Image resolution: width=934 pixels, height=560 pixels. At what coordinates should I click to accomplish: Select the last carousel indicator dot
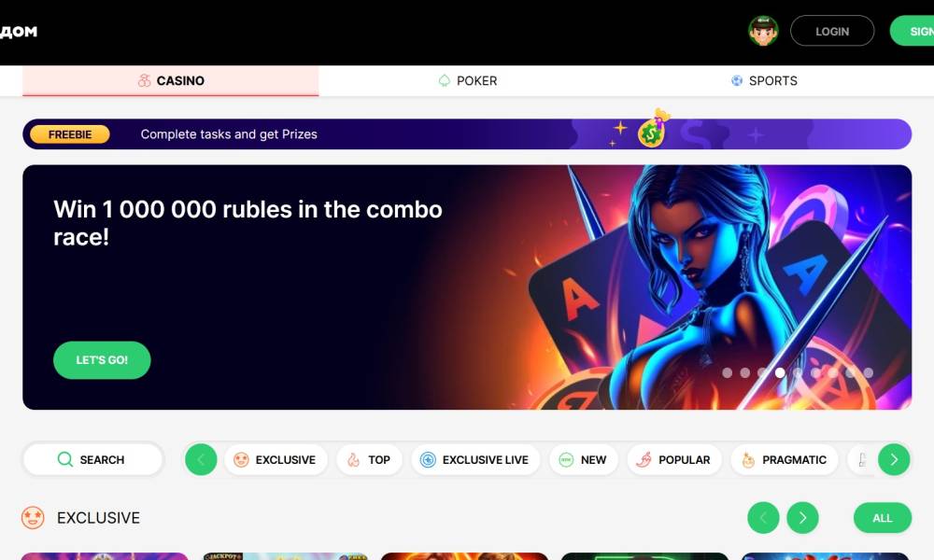point(869,372)
